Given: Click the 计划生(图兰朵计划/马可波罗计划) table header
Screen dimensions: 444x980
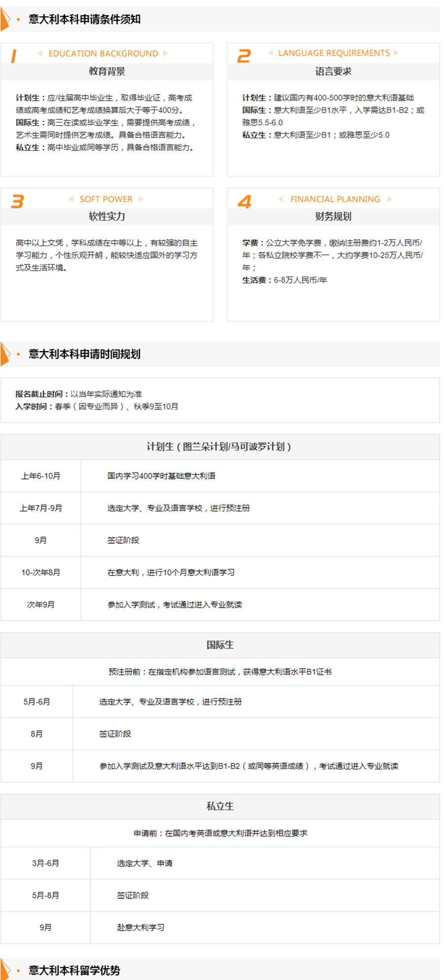Looking at the screenshot, I should click(220, 447).
